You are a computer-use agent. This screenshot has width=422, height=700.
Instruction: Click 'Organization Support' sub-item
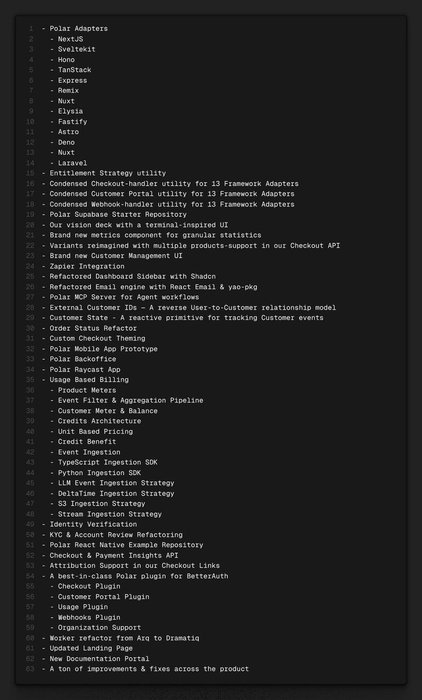pos(95,627)
